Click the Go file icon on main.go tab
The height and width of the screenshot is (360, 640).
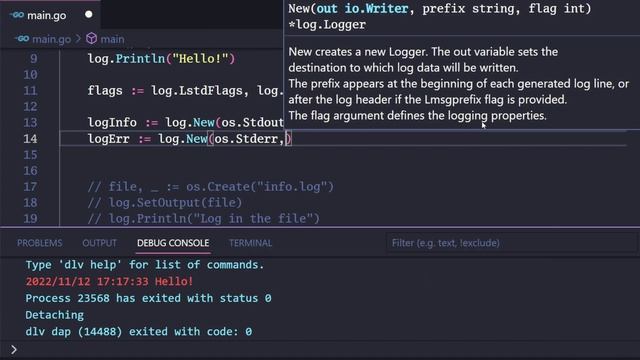[17, 15]
